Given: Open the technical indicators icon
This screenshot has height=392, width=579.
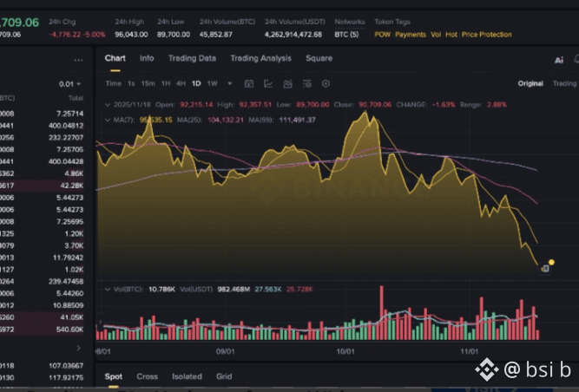Looking at the screenshot, I should [287, 84].
